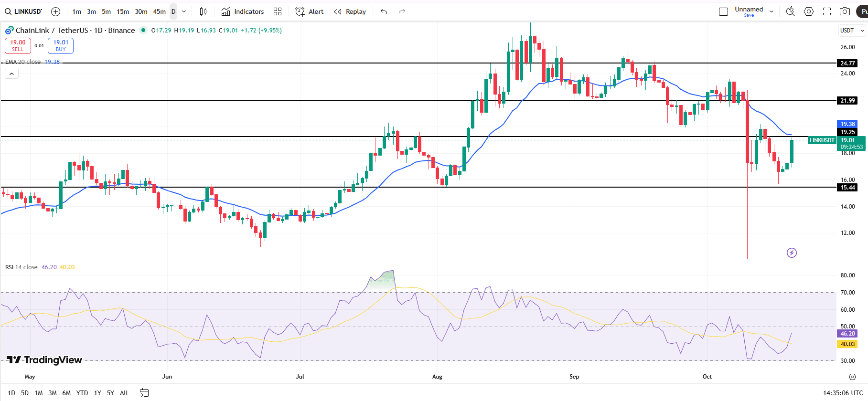This screenshot has width=868, height=401.
Task: Click the Quick Search lightning magnifier icon
Action: (790, 11)
